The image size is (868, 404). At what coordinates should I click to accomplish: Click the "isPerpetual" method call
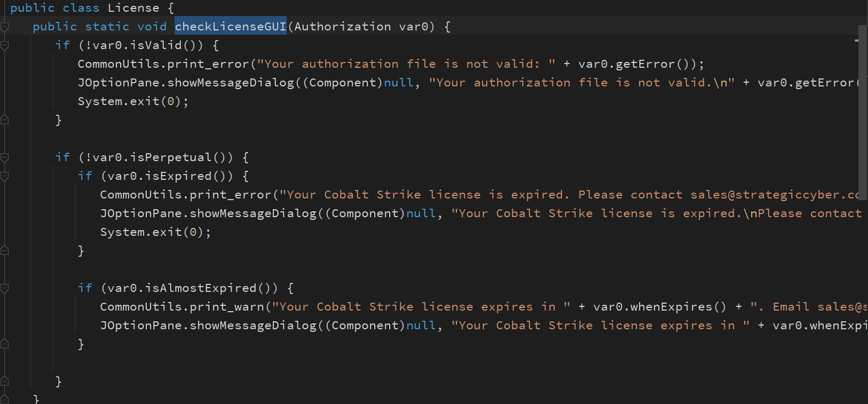pyautogui.click(x=171, y=157)
